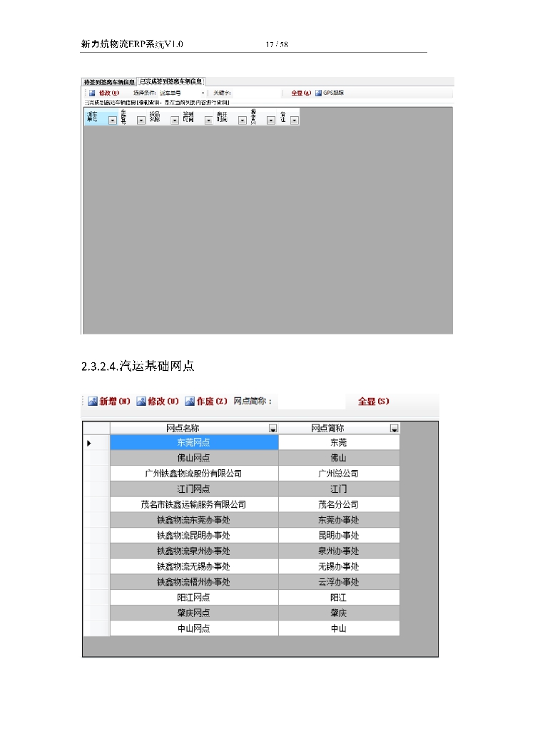This screenshot has width=535, height=756.
Task: Click the GPS跟踪 text label
Action: (x=333, y=93)
